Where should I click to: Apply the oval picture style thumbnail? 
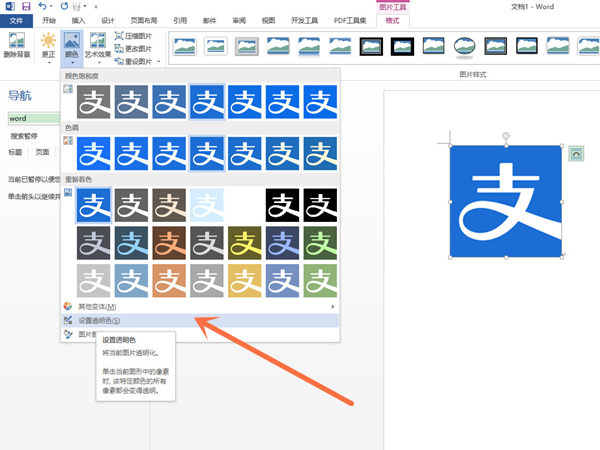point(464,45)
